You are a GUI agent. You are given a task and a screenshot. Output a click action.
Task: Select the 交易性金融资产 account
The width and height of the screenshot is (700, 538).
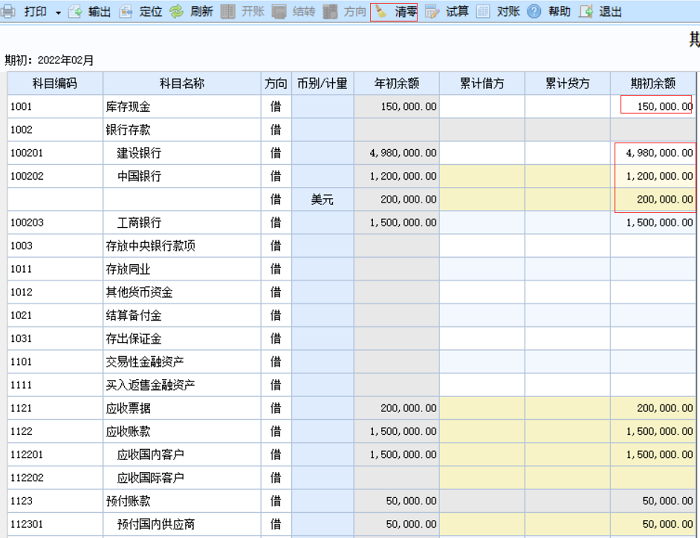(182, 362)
